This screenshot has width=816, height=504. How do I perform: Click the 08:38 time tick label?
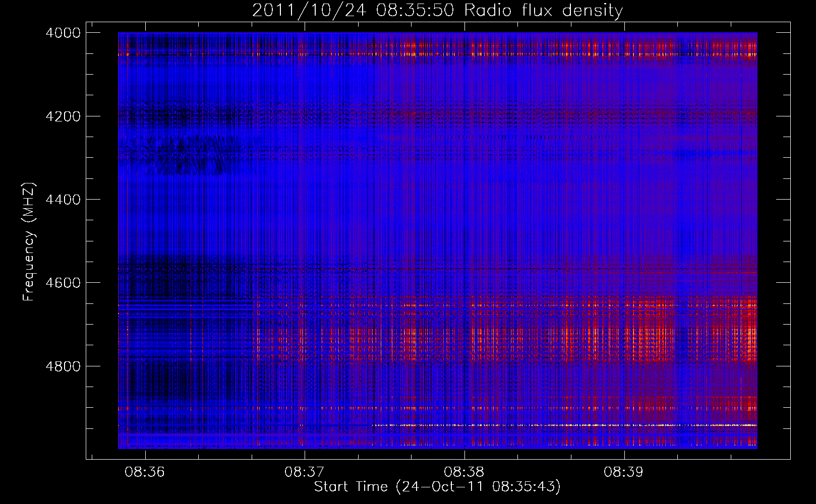(x=464, y=472)
